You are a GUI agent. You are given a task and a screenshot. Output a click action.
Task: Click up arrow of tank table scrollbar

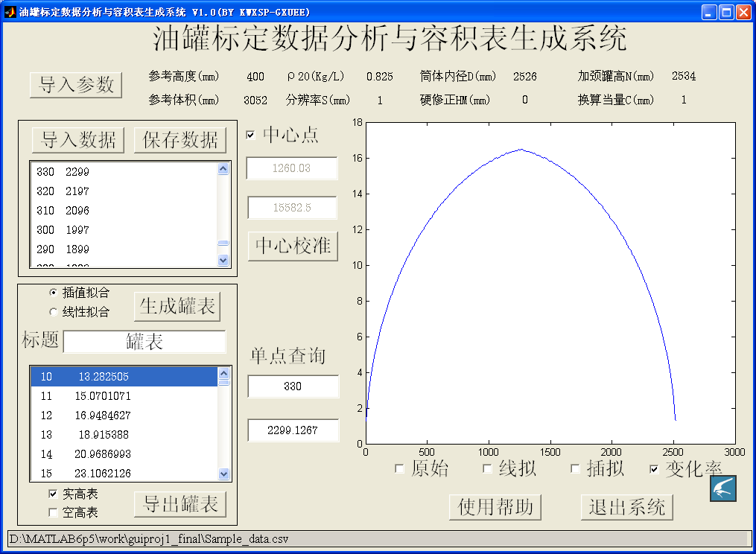point(223,374)
